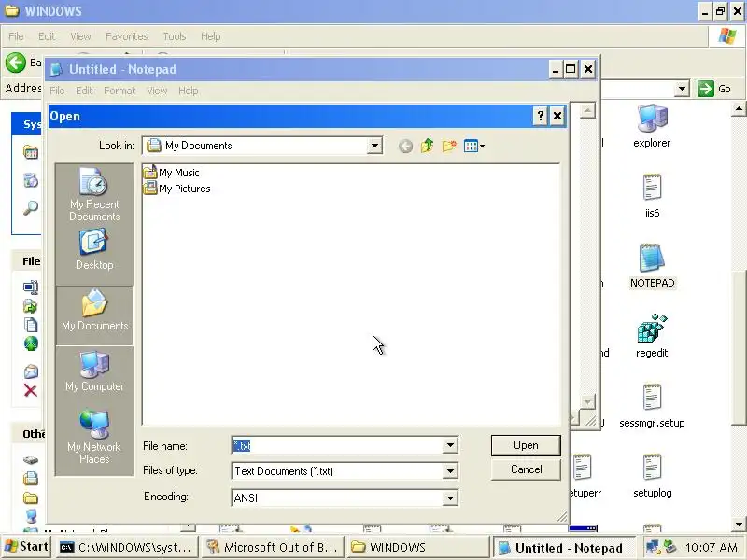Open My Computer from the places bar
The height and width of the screenshot is (560, 747).
click(x=94, y=371)
